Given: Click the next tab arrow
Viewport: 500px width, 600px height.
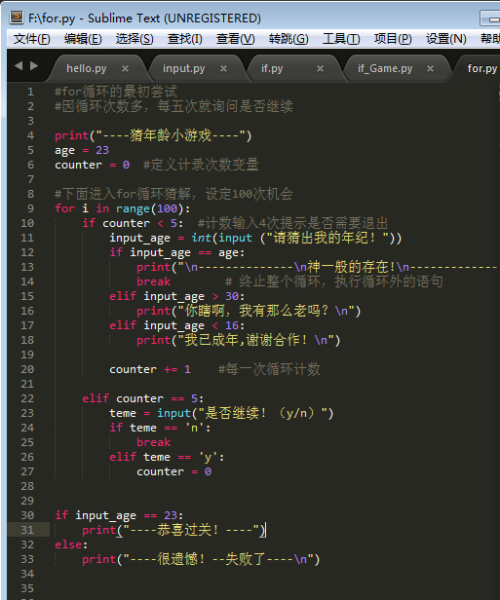Looking at the screenshot, I should tap(34, 66).
